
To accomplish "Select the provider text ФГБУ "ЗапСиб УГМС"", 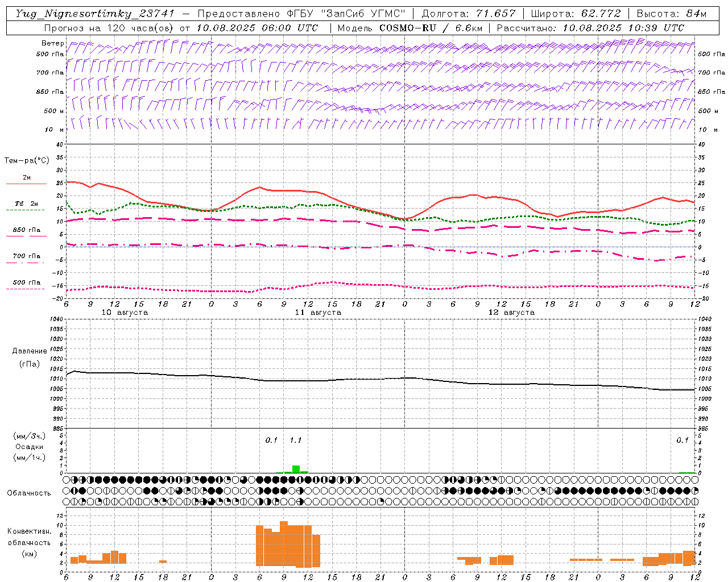I will pyautogui.click(x=348, y=14).
